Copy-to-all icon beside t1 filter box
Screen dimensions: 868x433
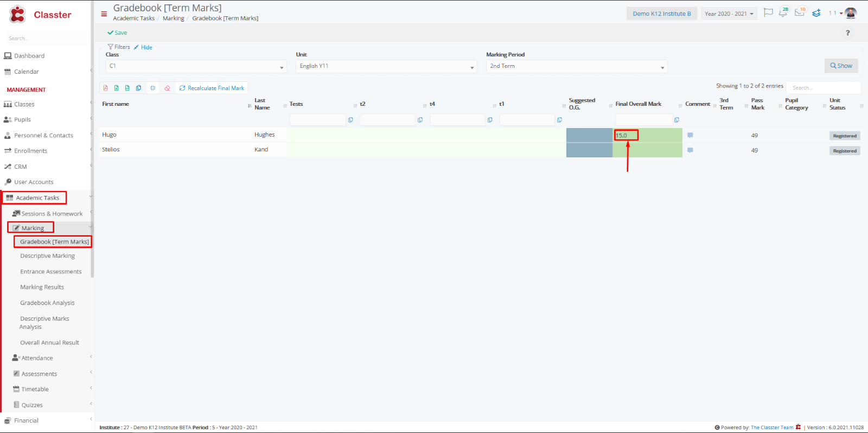[x=559, y=120]
